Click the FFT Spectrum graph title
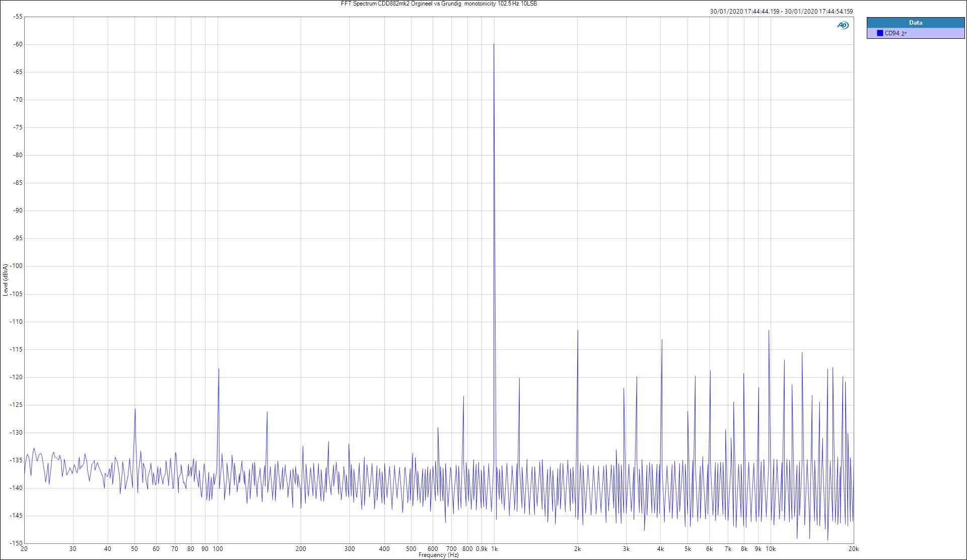 tap(439, 4)
